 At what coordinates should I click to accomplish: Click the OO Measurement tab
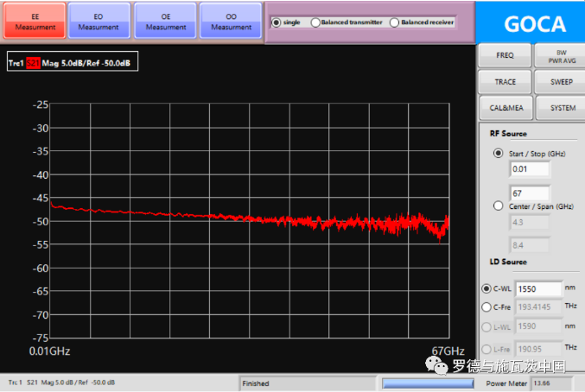[x=231, y=22]
